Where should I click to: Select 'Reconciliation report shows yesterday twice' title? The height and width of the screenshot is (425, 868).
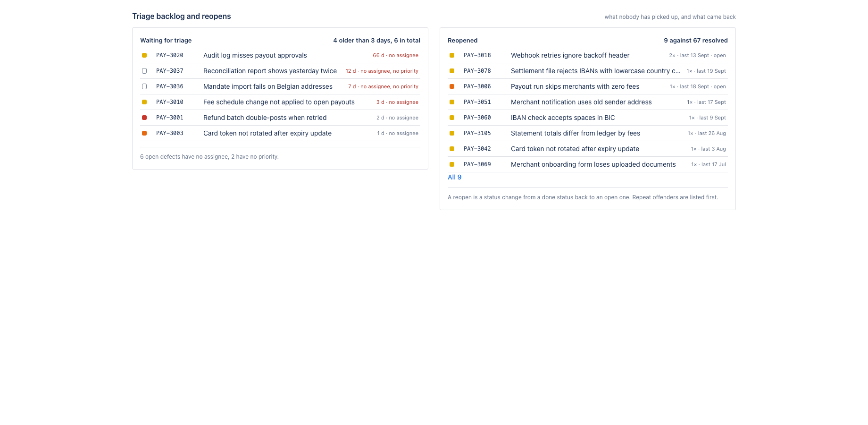[270, 71]
